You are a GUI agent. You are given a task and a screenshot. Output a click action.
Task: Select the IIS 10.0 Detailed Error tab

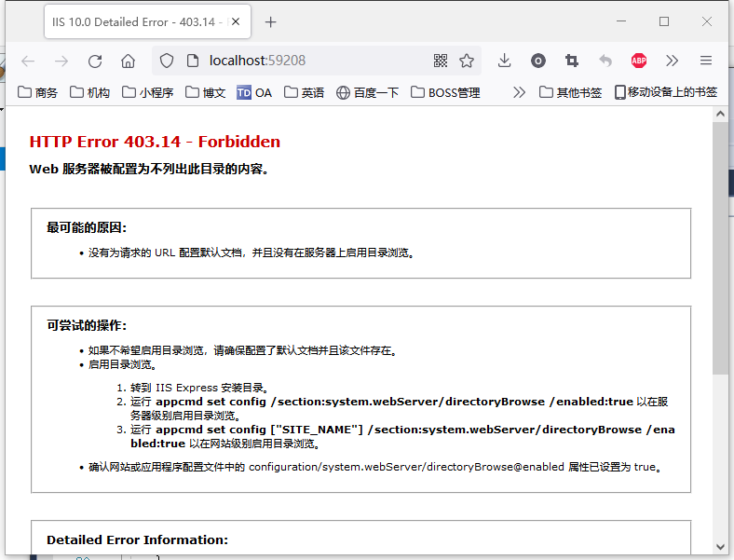147,22
